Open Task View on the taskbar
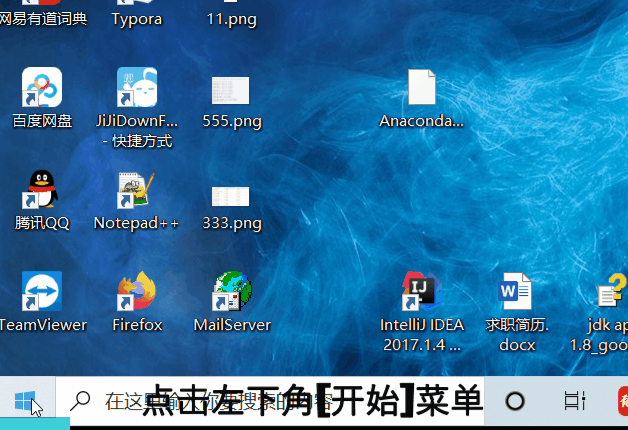 573,402
